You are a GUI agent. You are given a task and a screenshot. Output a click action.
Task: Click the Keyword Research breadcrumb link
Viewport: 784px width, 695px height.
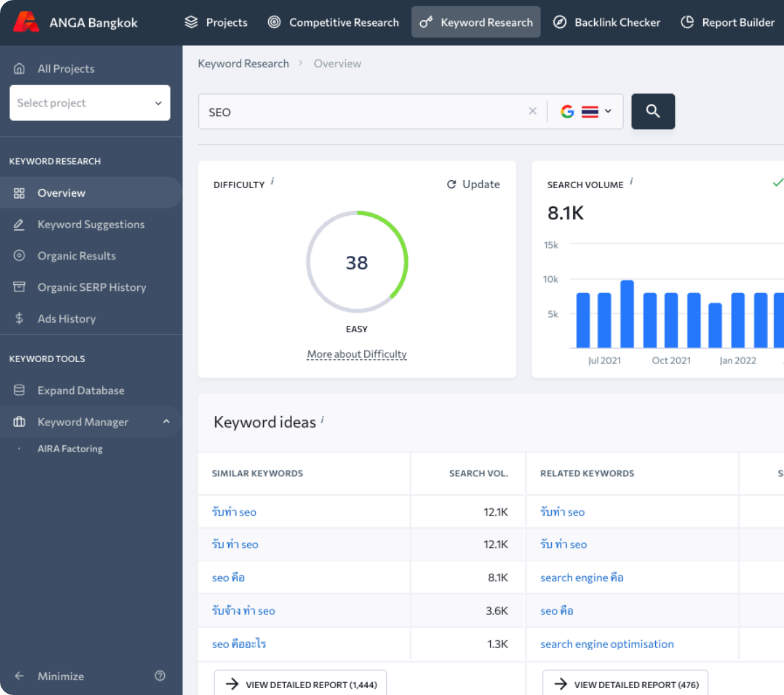pyautogui.click(x=243, y=63)
